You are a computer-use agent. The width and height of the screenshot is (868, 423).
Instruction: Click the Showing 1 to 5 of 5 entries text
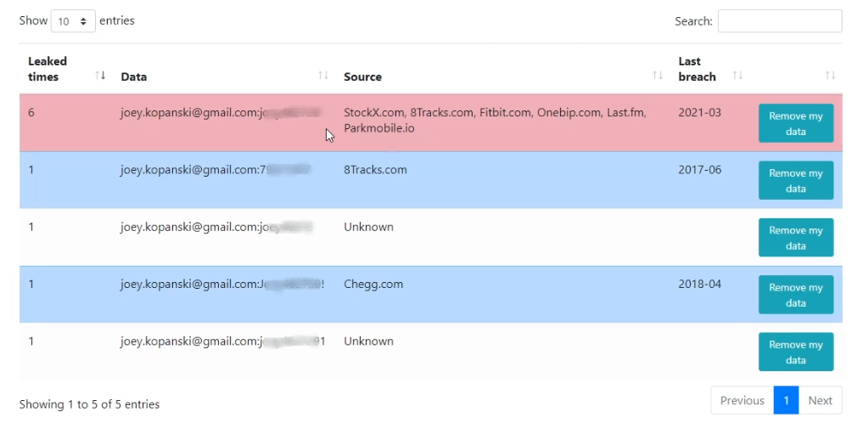[x=89, y=404]
